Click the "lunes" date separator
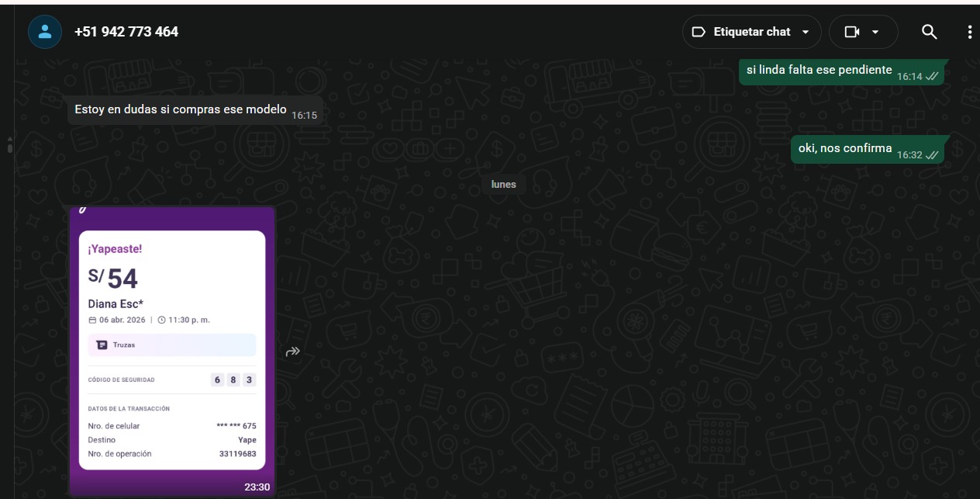This screenshot has height=499, width=980. pyautogui.click(x=503, y=185)
